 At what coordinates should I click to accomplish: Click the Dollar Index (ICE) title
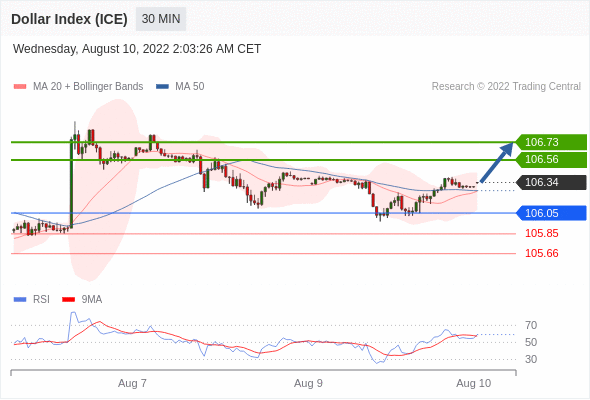click(69, 19)
